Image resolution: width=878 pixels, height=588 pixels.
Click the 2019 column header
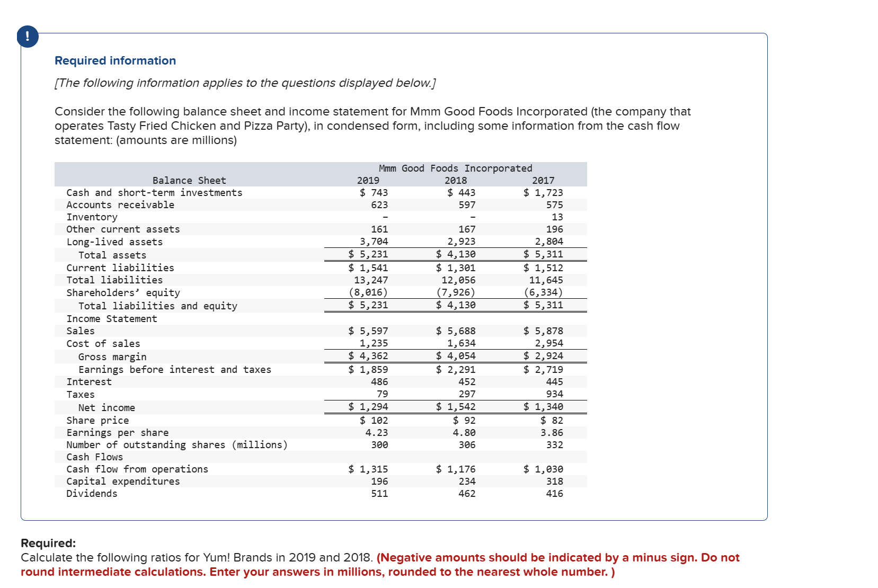(x=367, y=180)
